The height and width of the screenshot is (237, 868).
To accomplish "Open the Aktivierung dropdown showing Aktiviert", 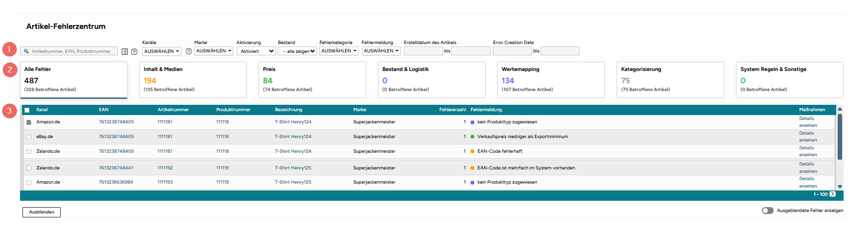I will pos(256,51).
